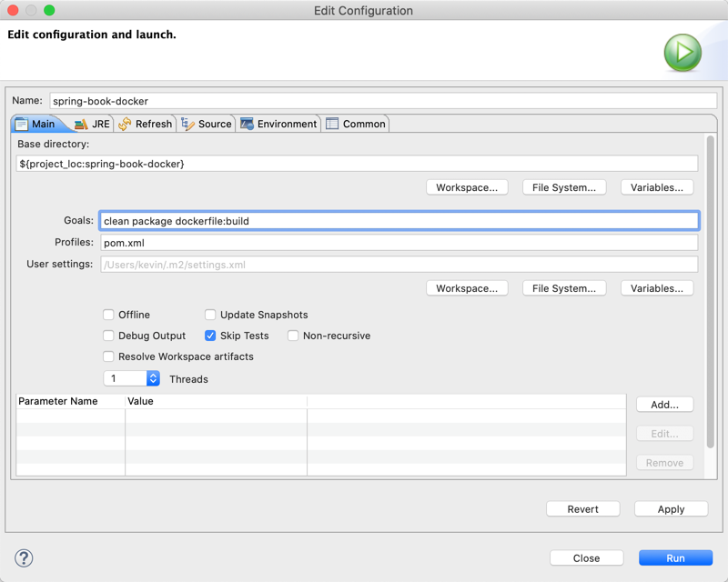Click the blue Run button

tap(675, 558)
